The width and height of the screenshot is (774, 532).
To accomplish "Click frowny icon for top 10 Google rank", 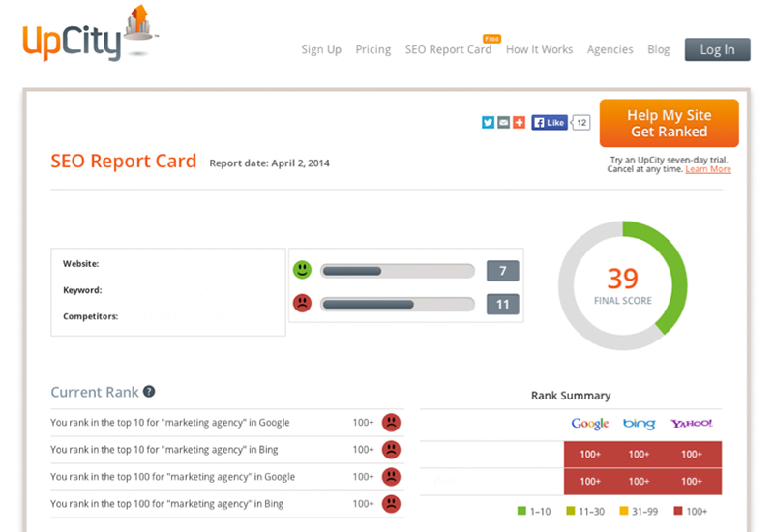I will click(x=391, y=422).
